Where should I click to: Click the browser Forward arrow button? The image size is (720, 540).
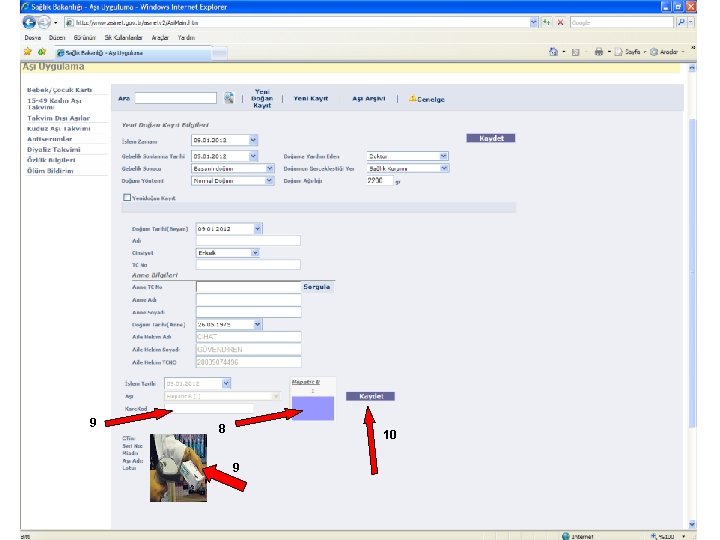(44, 22)
